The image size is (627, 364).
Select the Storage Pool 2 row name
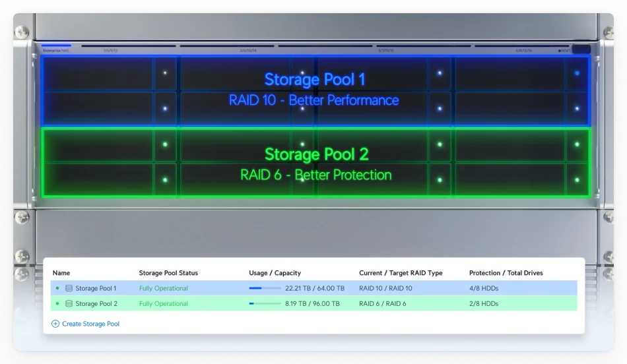pos(96,304)
